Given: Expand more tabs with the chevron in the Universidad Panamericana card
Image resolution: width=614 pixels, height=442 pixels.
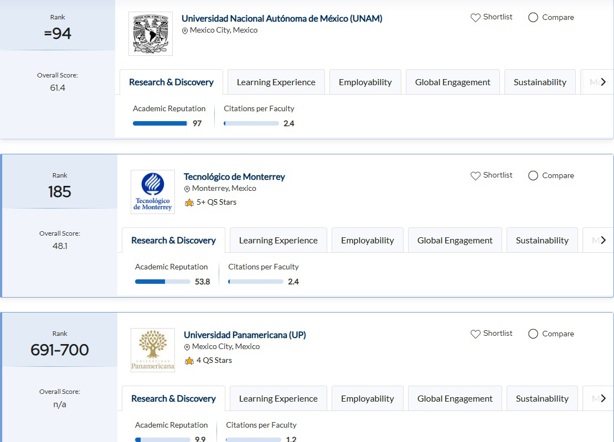Looking at the screenshot, I should click(603, 398).
